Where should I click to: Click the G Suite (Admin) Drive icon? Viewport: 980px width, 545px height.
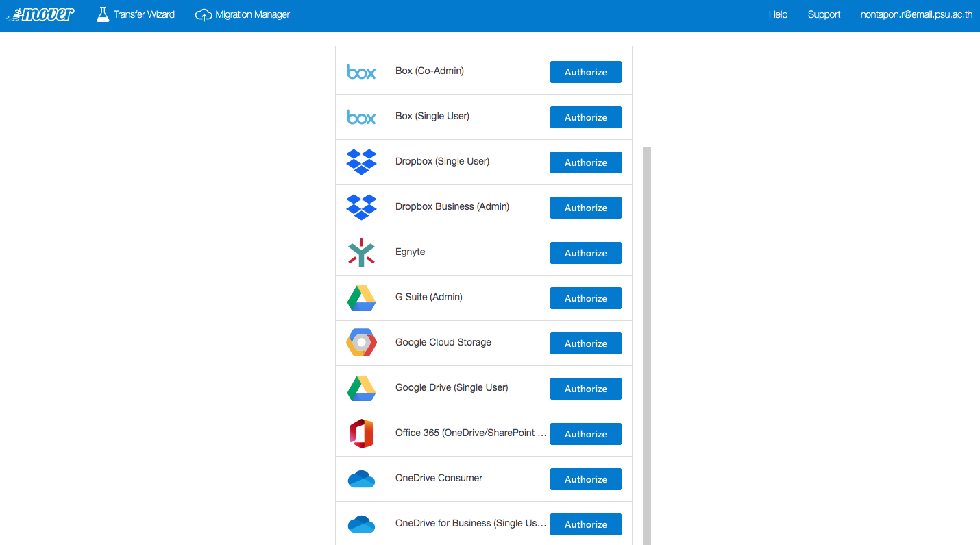coord(361,298)
